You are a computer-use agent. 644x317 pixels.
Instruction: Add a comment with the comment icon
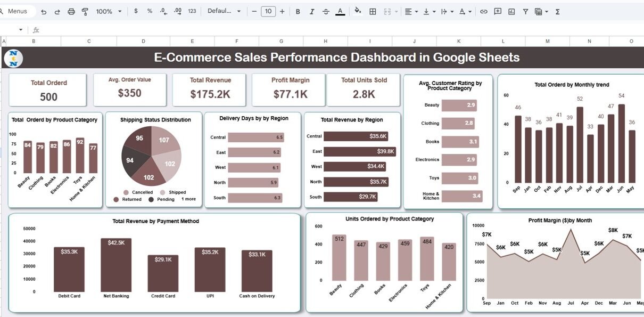point(498,11)
